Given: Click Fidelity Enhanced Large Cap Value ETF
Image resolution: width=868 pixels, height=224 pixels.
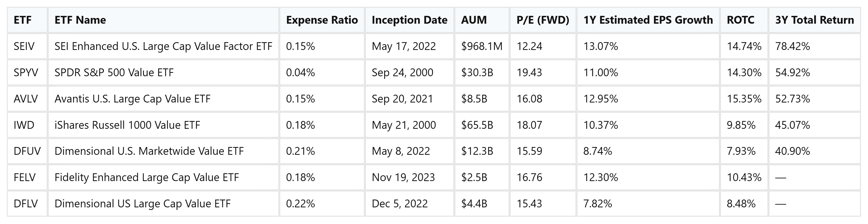Looking at the screenshot, I should [146, 178].
